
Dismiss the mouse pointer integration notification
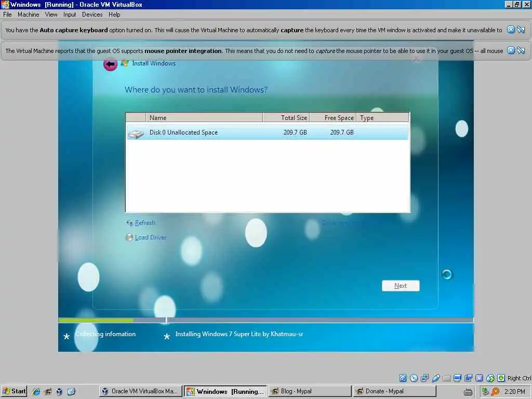[x=511, y=50]
